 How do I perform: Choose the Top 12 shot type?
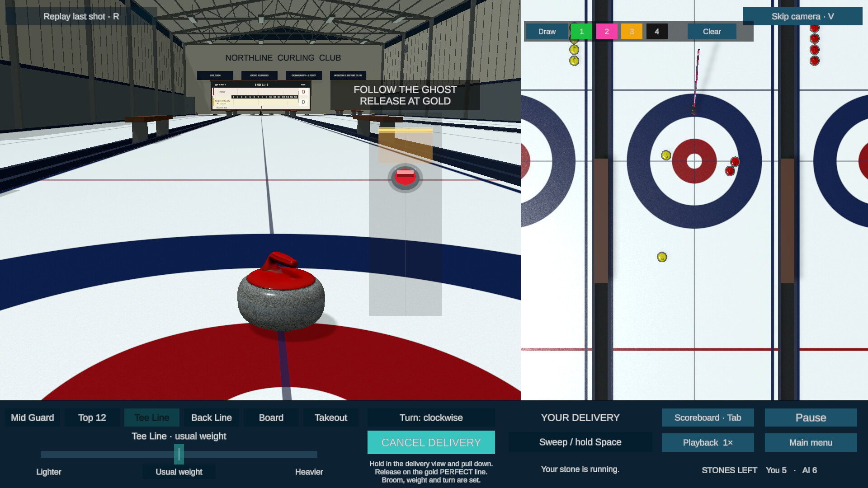coord(92,418)
